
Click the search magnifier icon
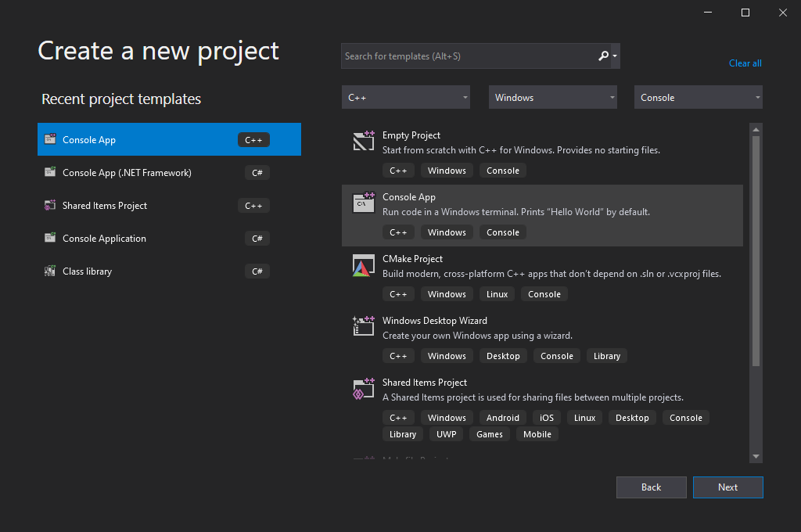(x=603, y=56)
